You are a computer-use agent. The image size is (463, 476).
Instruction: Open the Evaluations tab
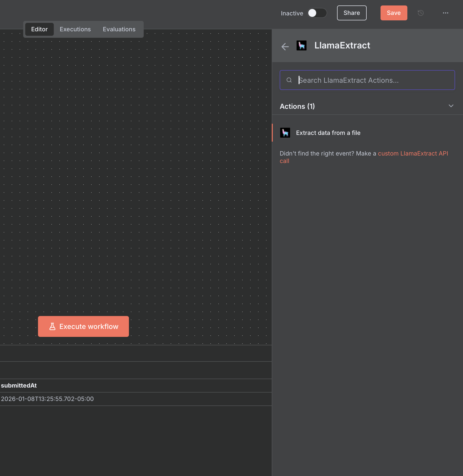tap(119, 29)
